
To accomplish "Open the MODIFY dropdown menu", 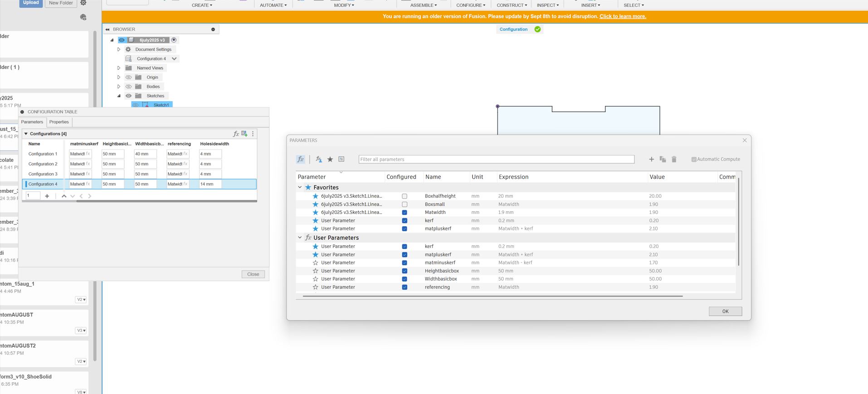I will pyautogui.click(x=344, y=5).
